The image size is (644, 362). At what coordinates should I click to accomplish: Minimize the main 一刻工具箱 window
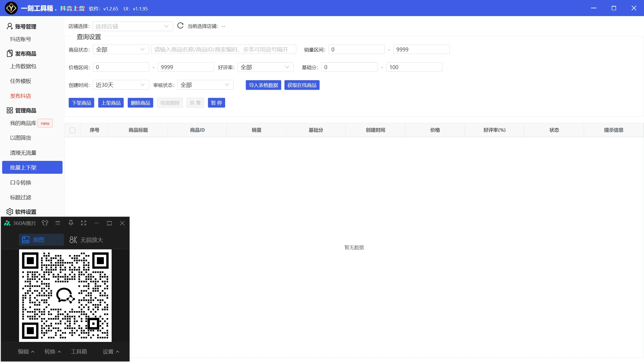click(594, 8)
